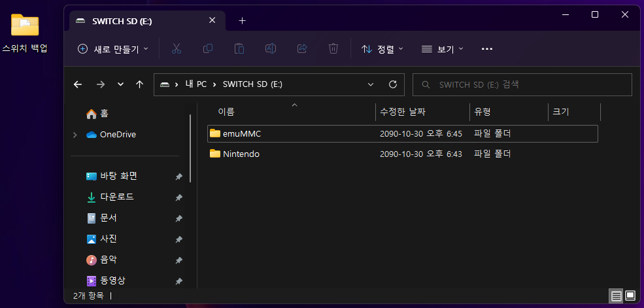The height and width of the screenshot is (308, 644).
Task: Click pin icon next to 사진
Action: [178, 239]
